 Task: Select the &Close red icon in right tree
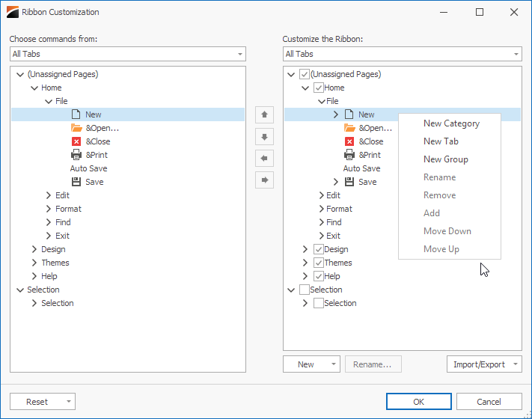pos(349,141)
